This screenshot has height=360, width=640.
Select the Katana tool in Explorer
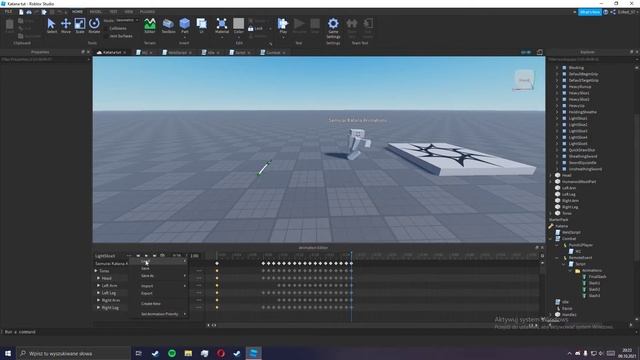pos(562,226)
